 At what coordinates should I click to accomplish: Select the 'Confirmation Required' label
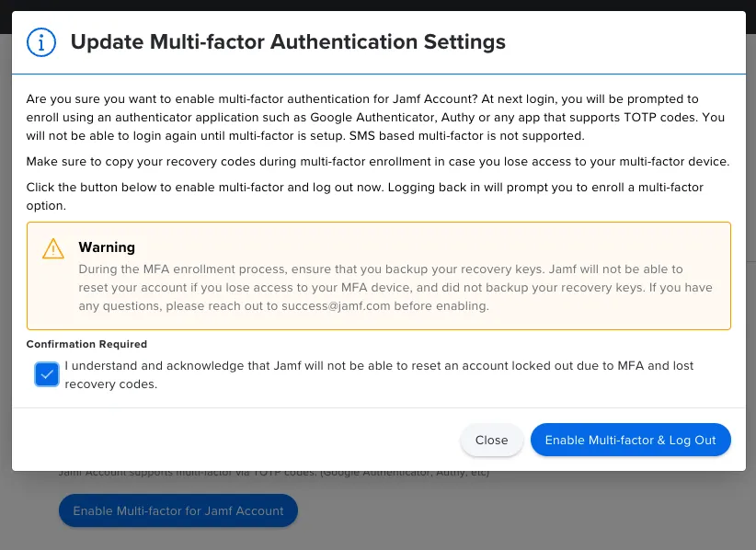tap(86, 344)
